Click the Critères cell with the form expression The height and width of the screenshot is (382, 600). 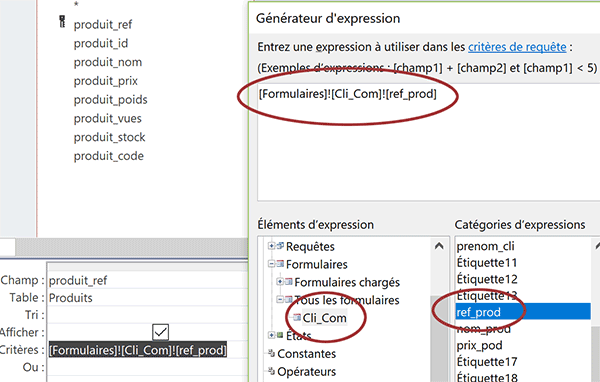148,350
